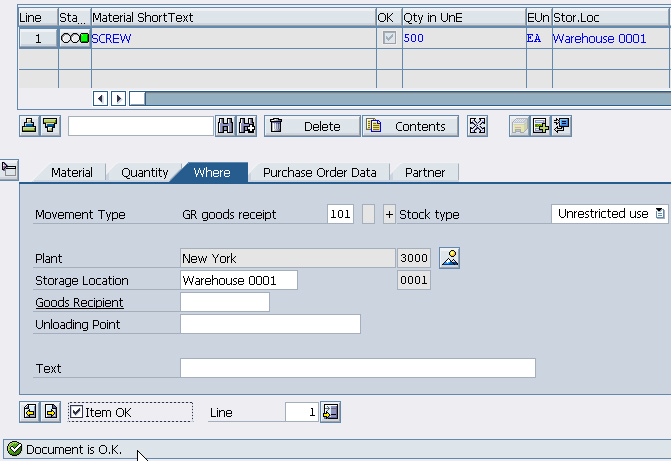Select line 1 row selector button
The height and width of the screenshot is (461, 671).
click(x=38, y=38)
